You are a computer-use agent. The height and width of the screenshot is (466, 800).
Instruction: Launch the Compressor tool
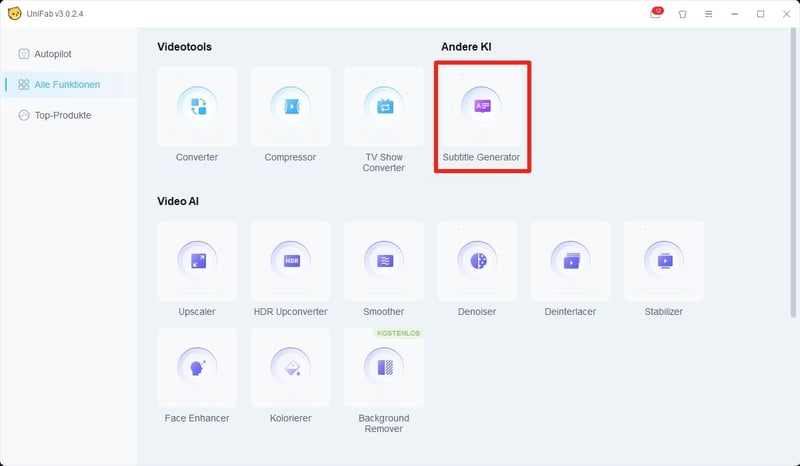tap(290, 107)
